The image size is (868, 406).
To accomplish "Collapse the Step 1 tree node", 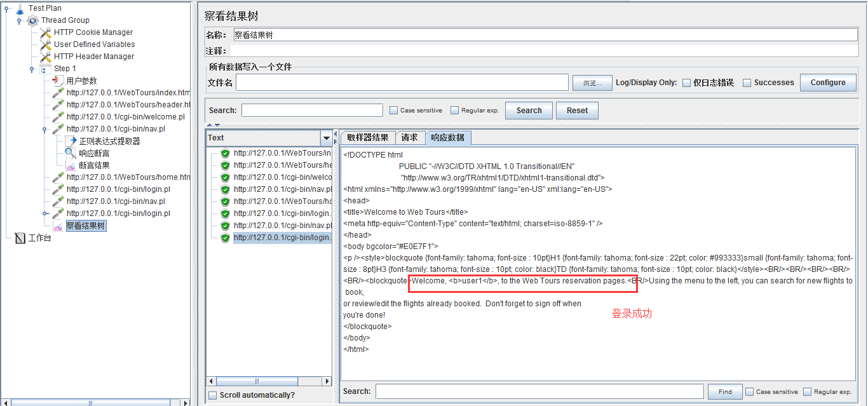I will pyautogui.click(x=32, y=69).
